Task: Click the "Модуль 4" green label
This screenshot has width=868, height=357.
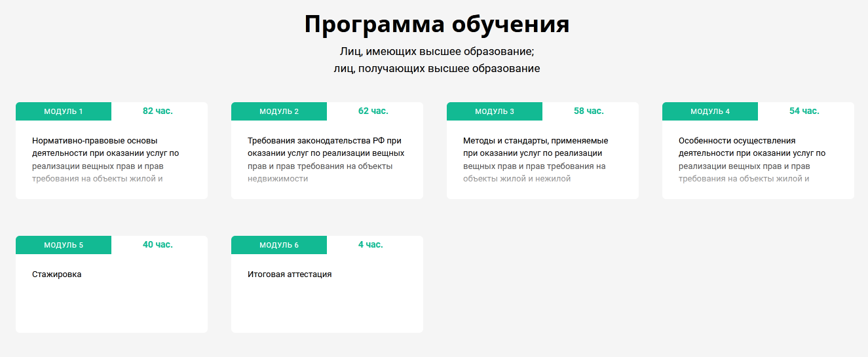Action: pyautogui.click(x=710, y=111)
